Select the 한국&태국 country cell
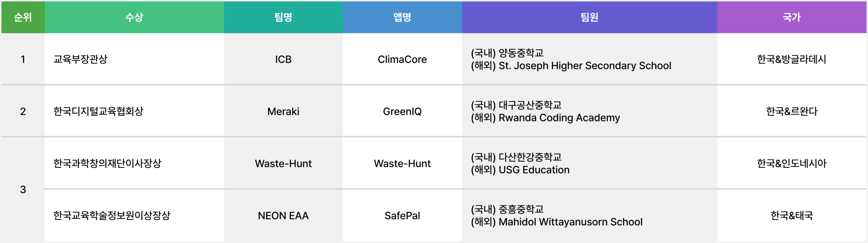868x243 pixels. coord(792,216)
